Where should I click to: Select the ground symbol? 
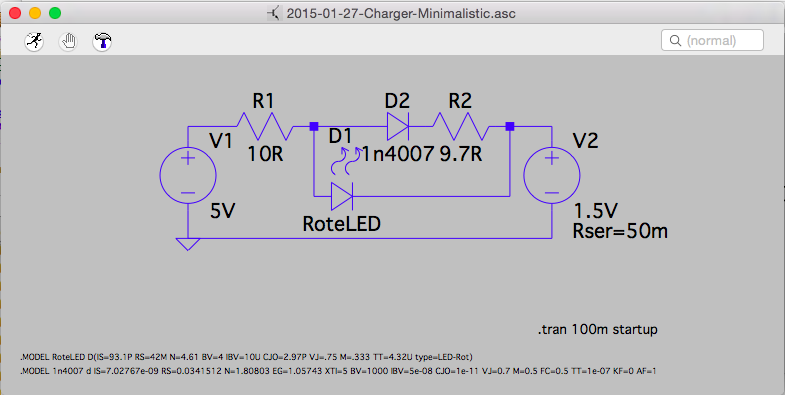click(188, 244)
